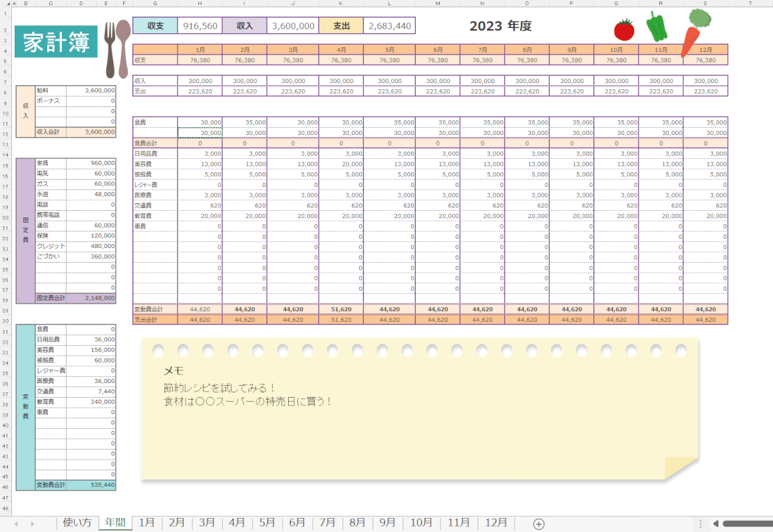Select the 家計簿 title banner
The height and width of the screenshot is (532, 773).
57,43
